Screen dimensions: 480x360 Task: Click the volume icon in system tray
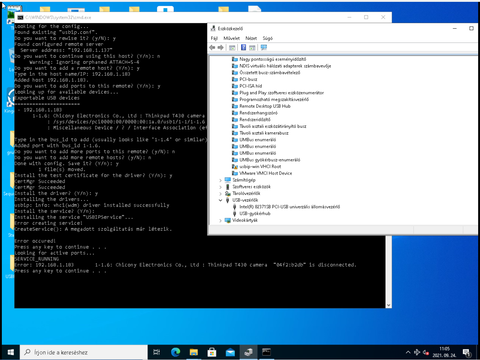pos(426,352)
